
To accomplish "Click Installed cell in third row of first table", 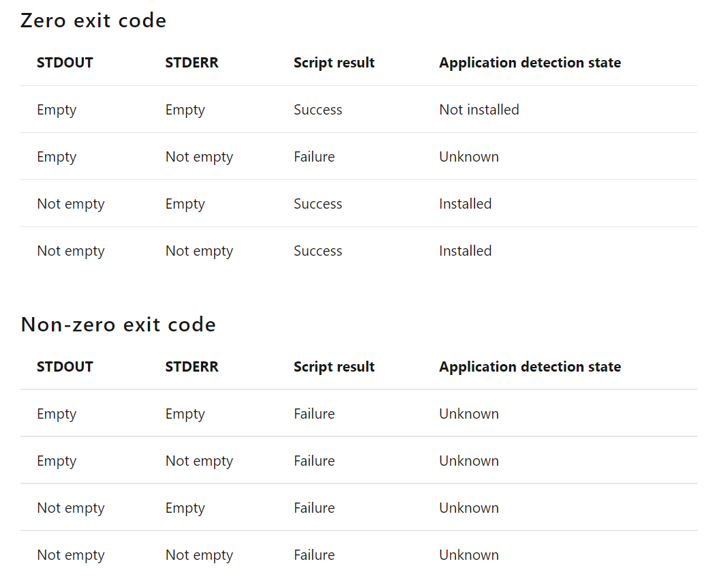I will [465, 204].
